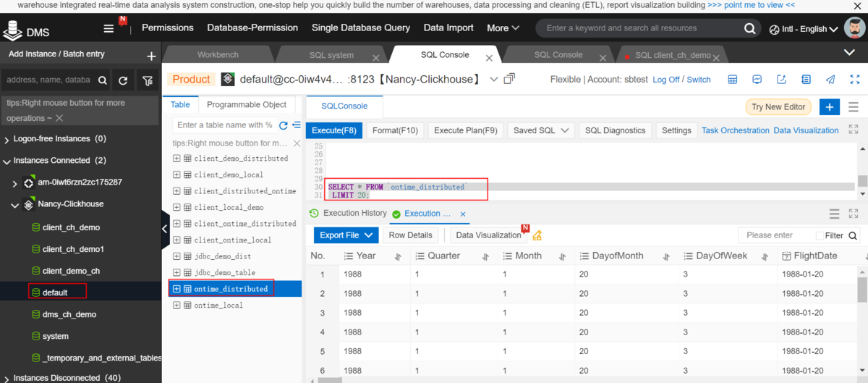Click the paper plane icon in top toolbar

coord(830,80)
